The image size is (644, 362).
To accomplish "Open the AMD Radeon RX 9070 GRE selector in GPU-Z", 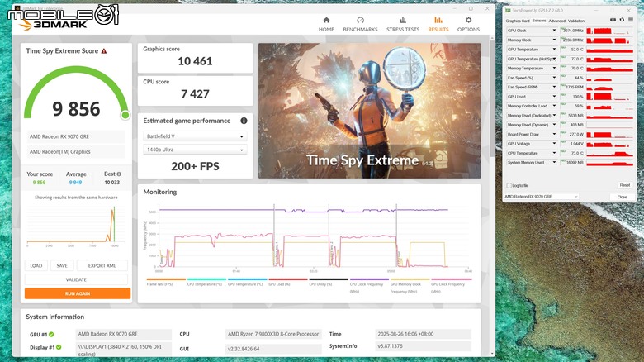I will pyautogui.click(x=542, y=197).
